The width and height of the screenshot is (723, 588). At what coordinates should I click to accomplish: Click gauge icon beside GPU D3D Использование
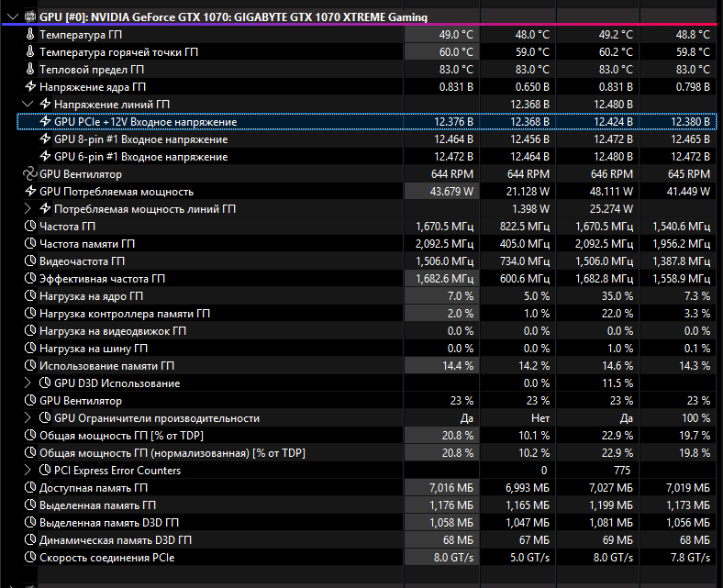click(45, 383)
